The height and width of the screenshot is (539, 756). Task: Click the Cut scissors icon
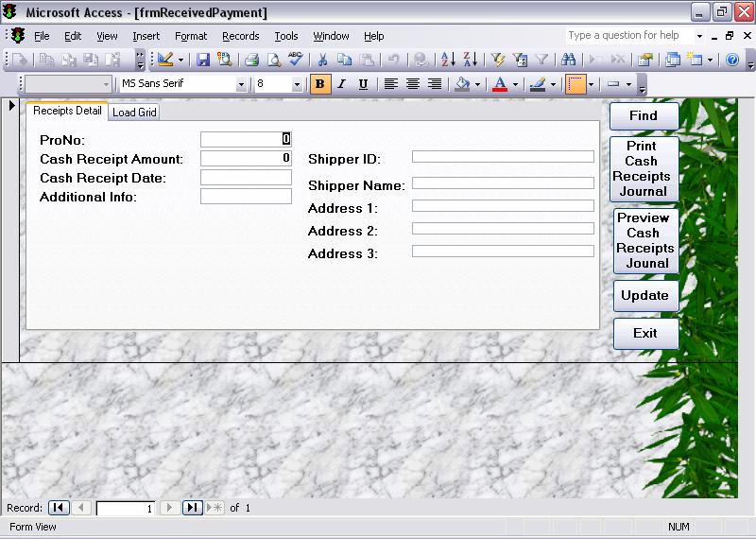pos(321,60)
